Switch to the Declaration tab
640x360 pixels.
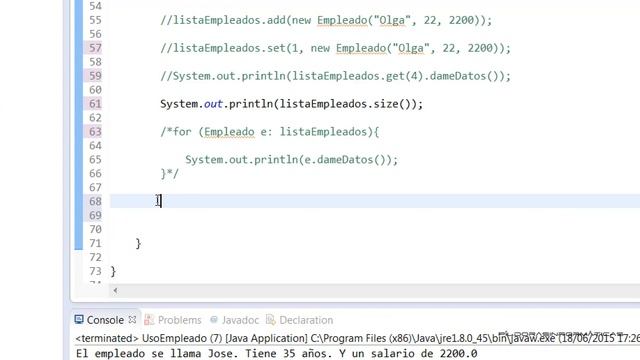[x=306, y=320]
